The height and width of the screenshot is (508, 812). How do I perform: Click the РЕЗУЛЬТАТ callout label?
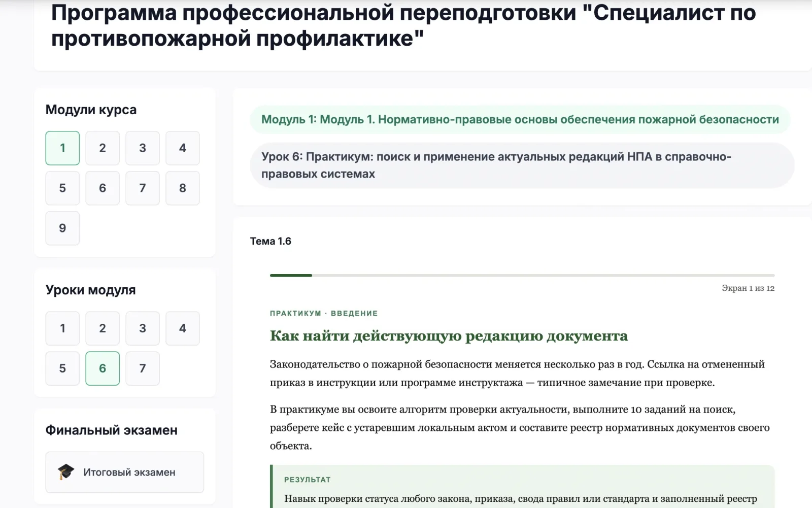tap(308, 480)
